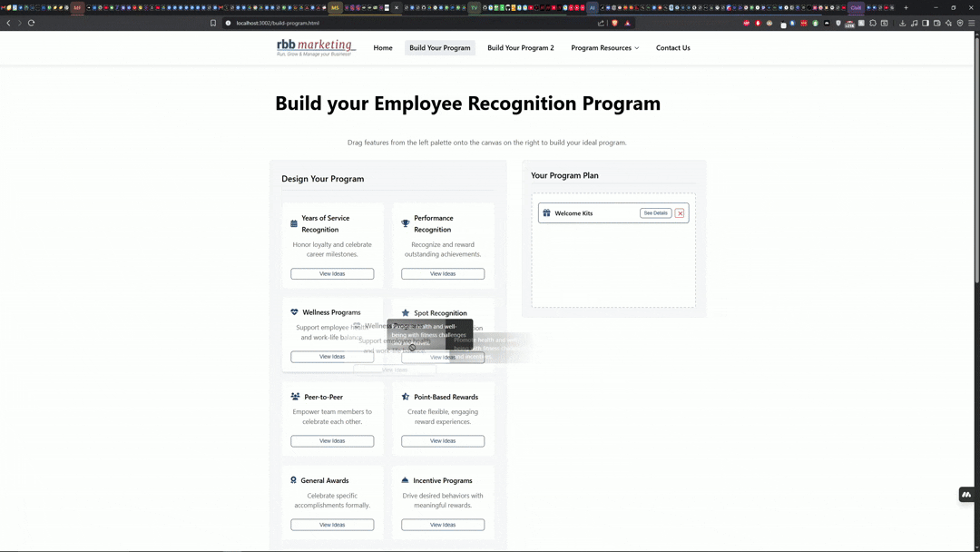Select the General Awards trophy icon

pos(292,479)
